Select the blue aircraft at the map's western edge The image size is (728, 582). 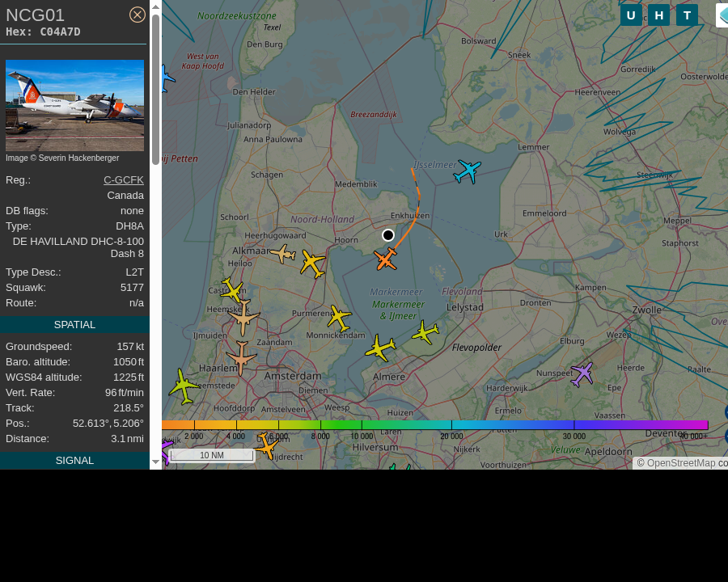pos(167,79)
